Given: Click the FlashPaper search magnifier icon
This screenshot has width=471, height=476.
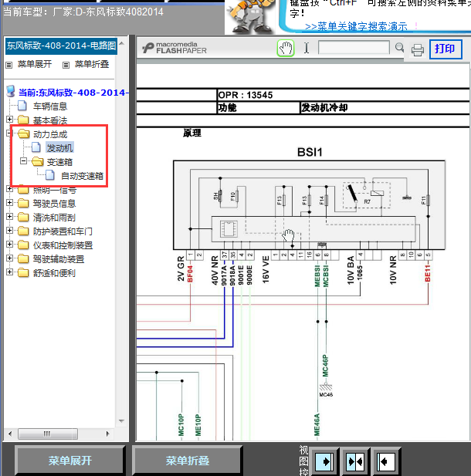Looking at the screenshot, I should (400, 48).
